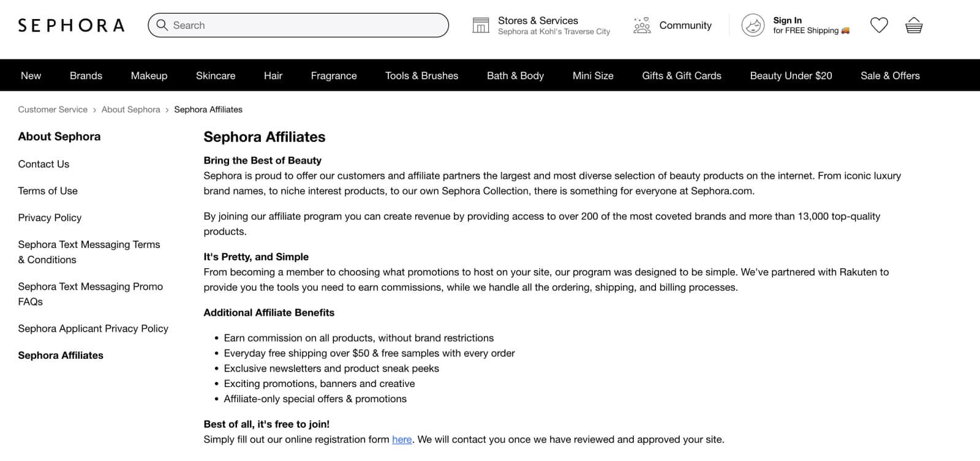Click the Sephora logo
This screenshot has width=980, height=461.
71,25
